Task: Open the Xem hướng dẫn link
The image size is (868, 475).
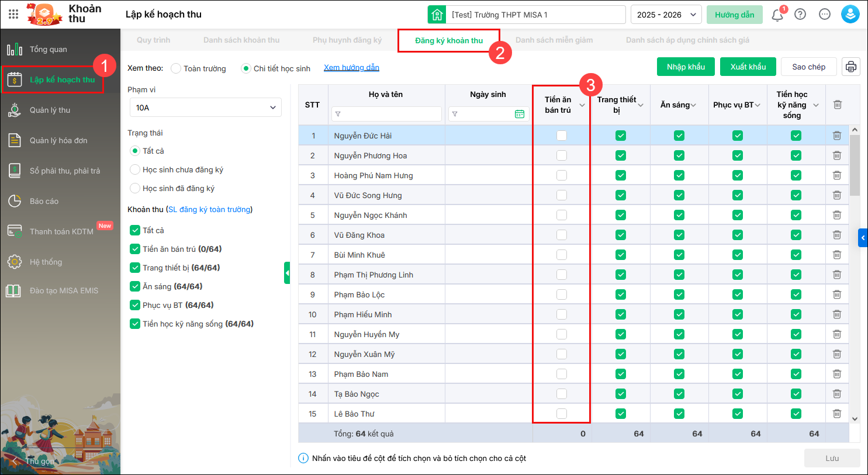Action: tap(351, 68)
